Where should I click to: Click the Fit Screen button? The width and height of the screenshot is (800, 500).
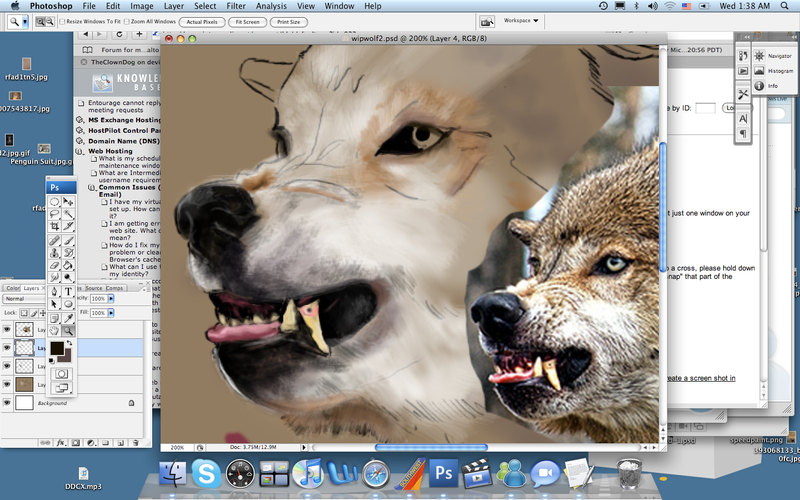pos(247,22)
